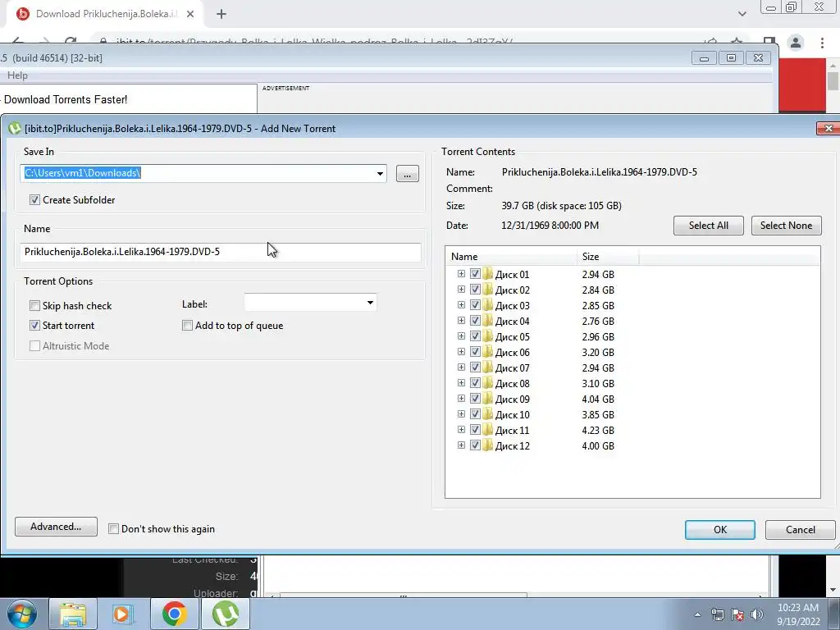The height and width of the screenshot is (630, 840).
Task: Enable Add to top of queue
Action: [x=187, y=325]
